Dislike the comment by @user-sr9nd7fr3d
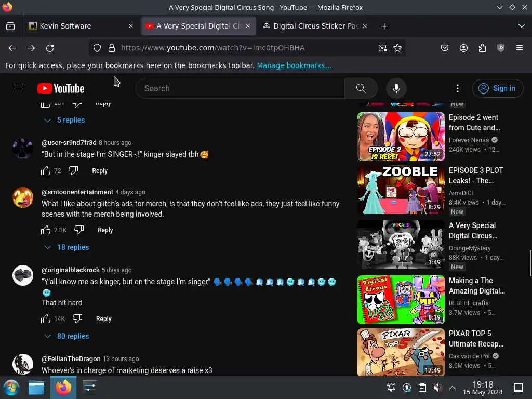532x399 pixels. point(73,170)
